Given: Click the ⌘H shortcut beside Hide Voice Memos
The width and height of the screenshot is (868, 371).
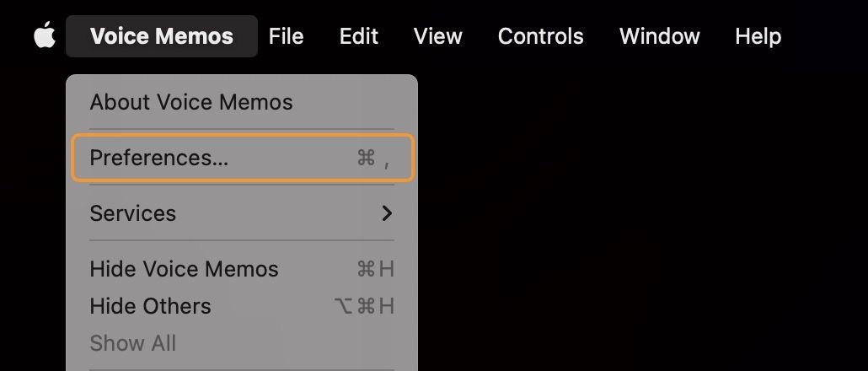Looking at the screenshot, I should [x=375, y=269].
